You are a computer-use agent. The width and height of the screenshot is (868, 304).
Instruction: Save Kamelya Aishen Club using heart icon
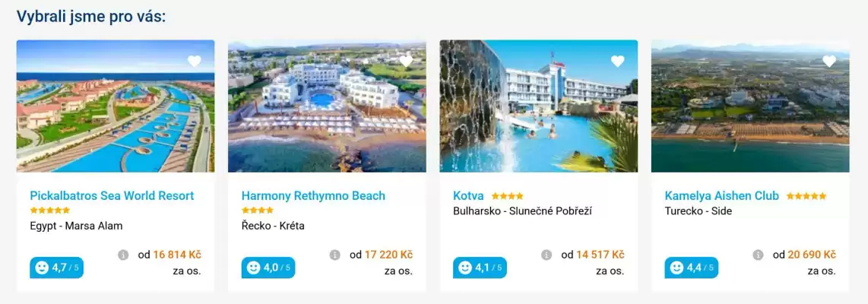(828, 62)
